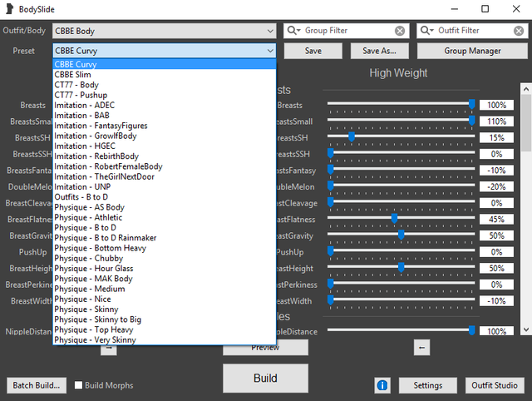
Task: Open Settings
Action: 428,385
